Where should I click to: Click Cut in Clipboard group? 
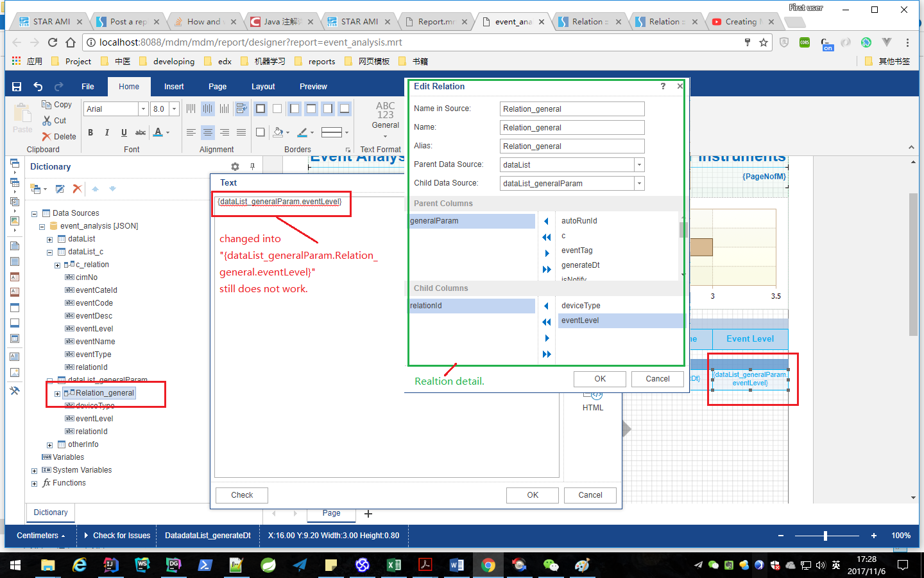click(x=55, y=120)
